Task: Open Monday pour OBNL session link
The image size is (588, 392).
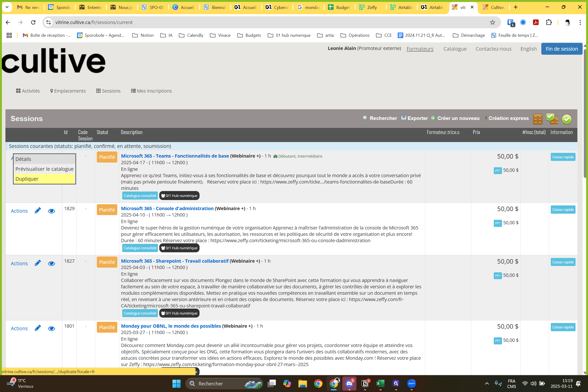Action: [171, 326]
